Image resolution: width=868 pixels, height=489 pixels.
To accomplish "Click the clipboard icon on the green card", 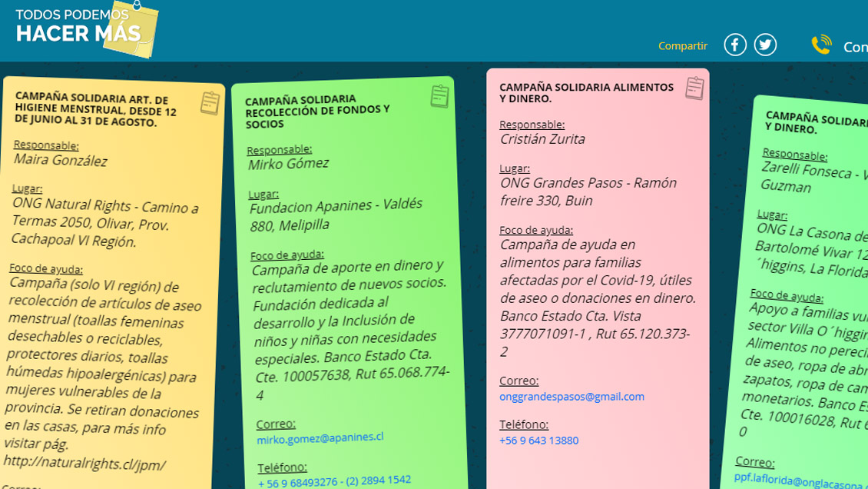I will [x=440, y=95].
